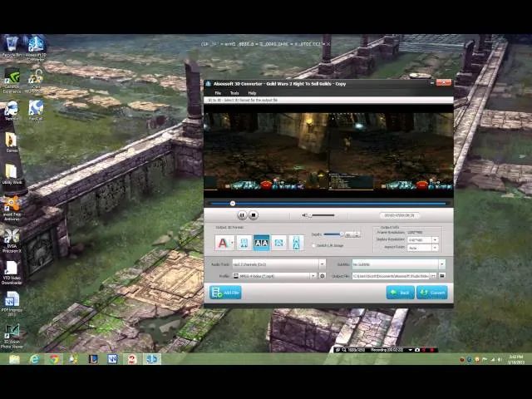532x399 pixels.
Task: Open the Help menu
Action: 252,93
